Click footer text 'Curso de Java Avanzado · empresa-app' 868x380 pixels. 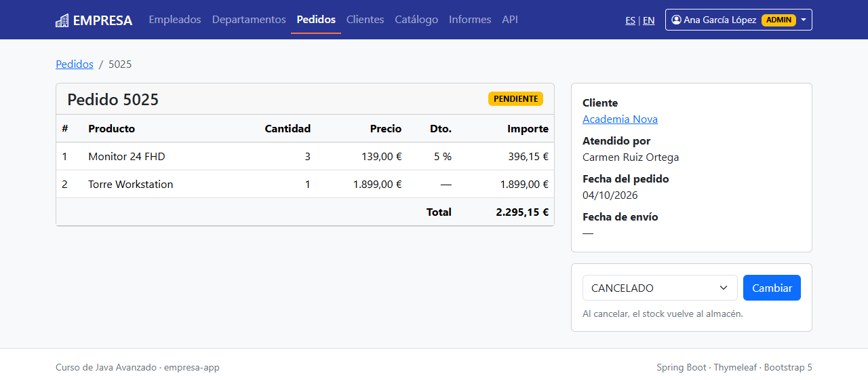click(138, 368)
